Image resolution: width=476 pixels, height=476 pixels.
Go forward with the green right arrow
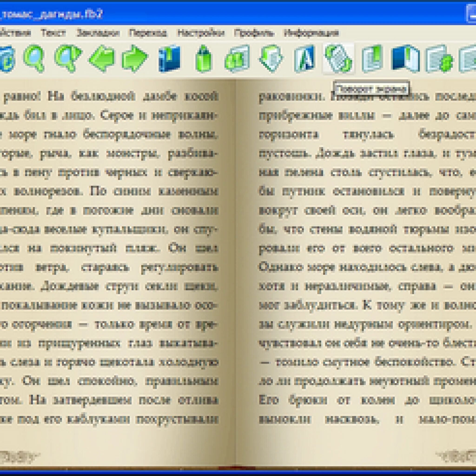(x=135, y=59)
